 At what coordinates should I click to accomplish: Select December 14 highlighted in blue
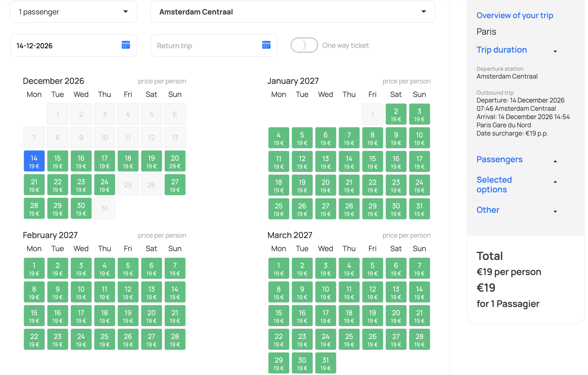tap(34, 161)
